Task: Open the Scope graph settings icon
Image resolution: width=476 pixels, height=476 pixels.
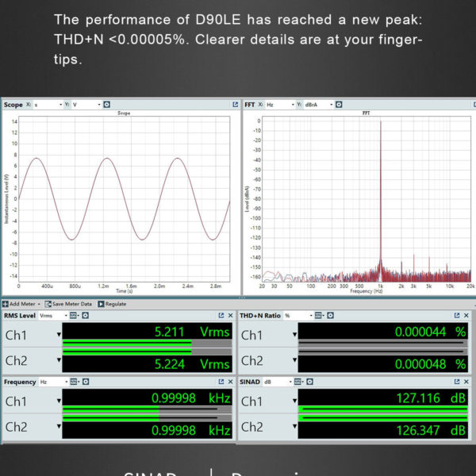Action: pos(106,105)
